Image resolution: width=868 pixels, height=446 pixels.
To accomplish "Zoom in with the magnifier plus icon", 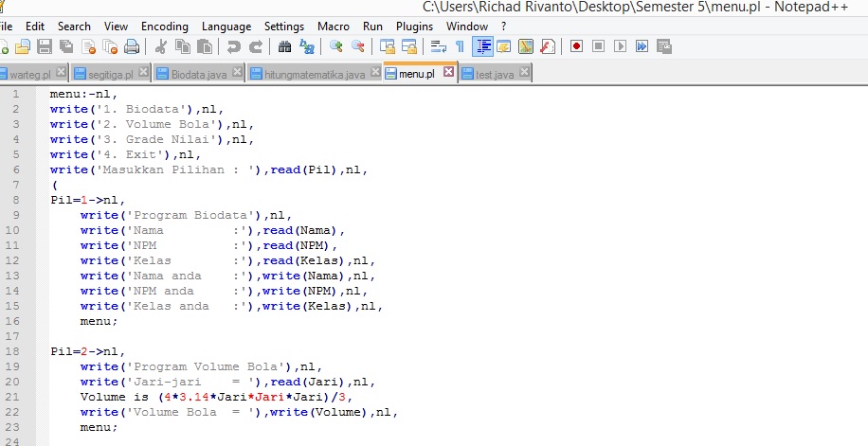I will (336, 46).
